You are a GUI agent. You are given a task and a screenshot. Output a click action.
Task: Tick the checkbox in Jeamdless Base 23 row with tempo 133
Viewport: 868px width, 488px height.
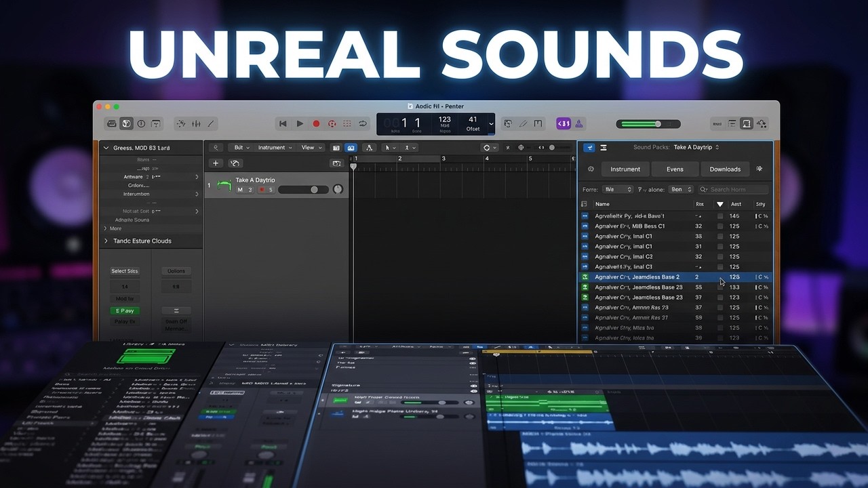click(720, 287)
